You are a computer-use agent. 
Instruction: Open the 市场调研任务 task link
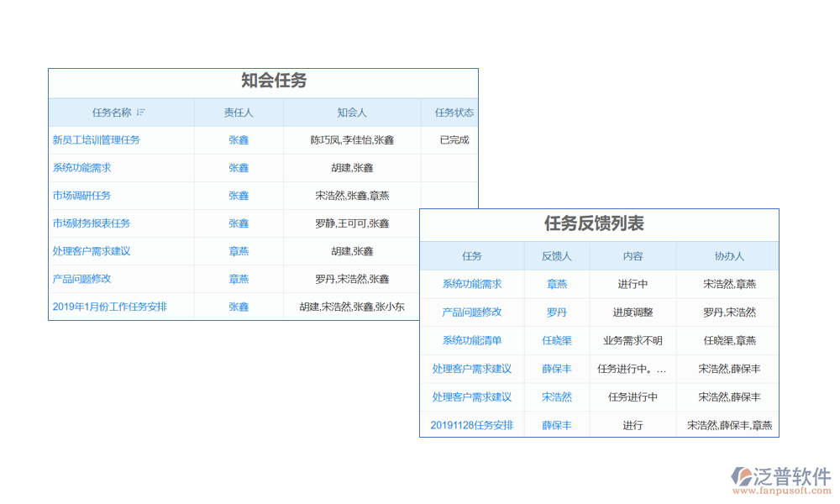(x=81, y=196)
